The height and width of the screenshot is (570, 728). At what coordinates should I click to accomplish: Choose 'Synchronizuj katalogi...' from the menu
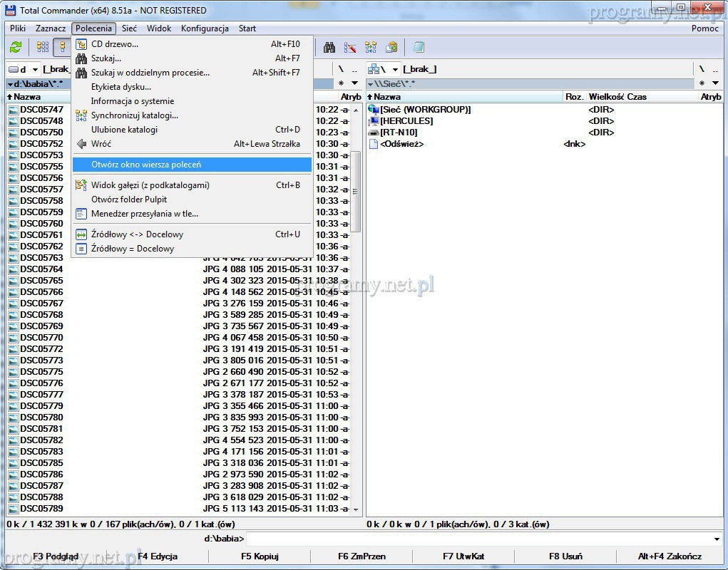point(135,115)
